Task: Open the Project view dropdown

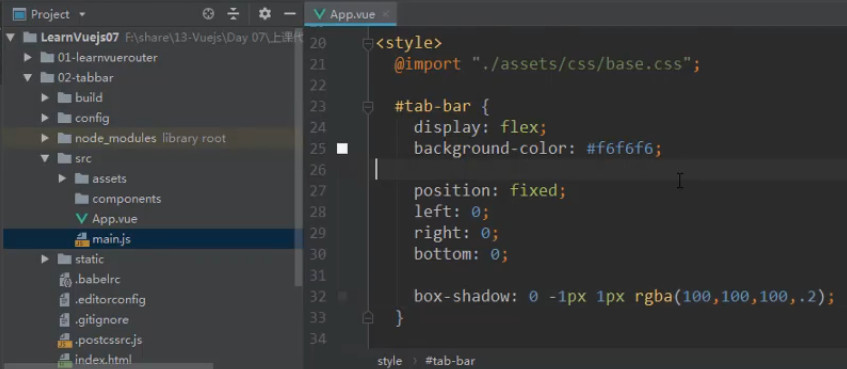Action: (82, 14)
